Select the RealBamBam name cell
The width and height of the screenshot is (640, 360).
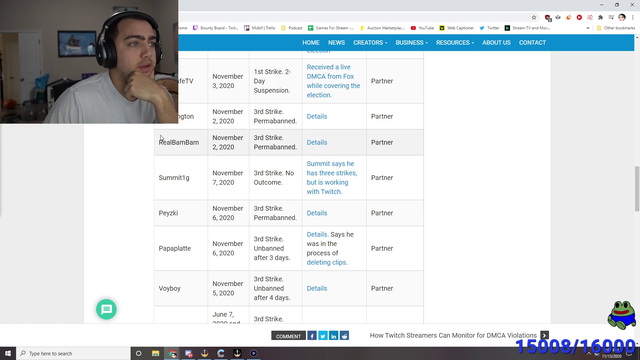pyautogui.click(x=181, y=142)
